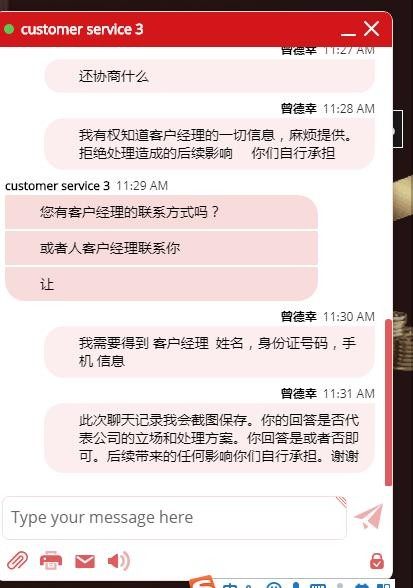Close the customer service 3 chat

point(371,28)
